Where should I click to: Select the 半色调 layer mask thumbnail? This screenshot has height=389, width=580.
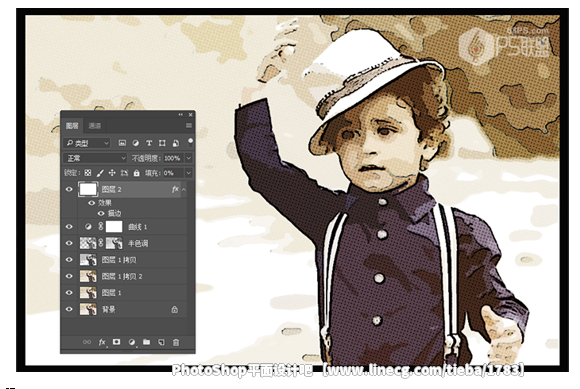pos(114,243)
